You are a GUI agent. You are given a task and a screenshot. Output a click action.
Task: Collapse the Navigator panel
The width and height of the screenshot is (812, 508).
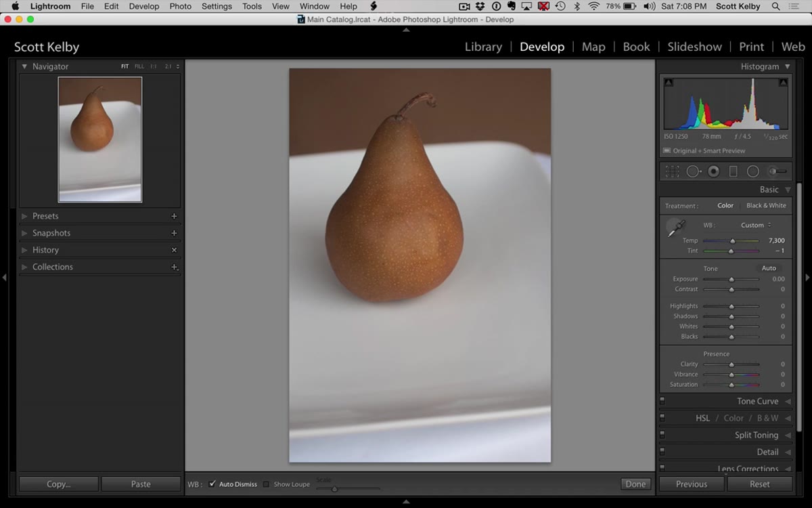tap(24, 66)
